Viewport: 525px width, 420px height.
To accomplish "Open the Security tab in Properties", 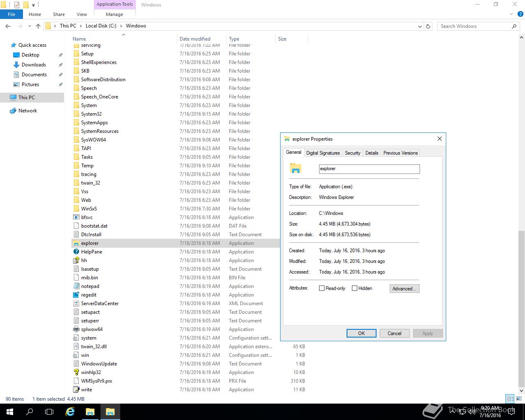I will [x=353, y=153].
